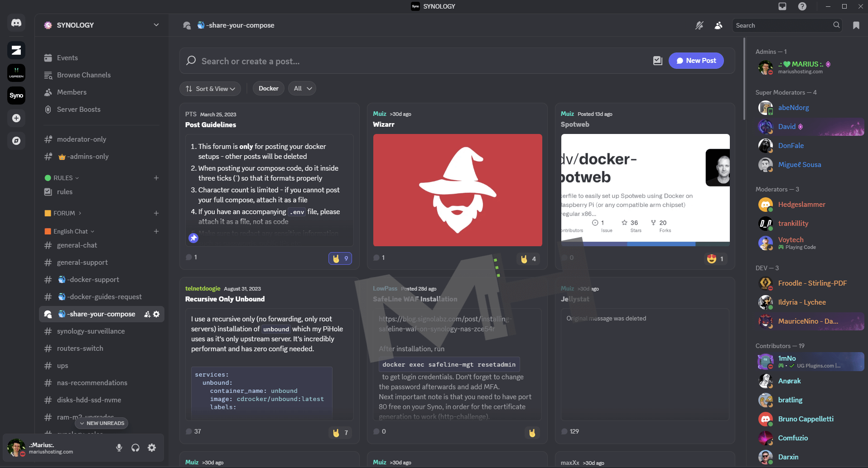Open the help question mark icon

pyautogui.click(x=802, y=6)
